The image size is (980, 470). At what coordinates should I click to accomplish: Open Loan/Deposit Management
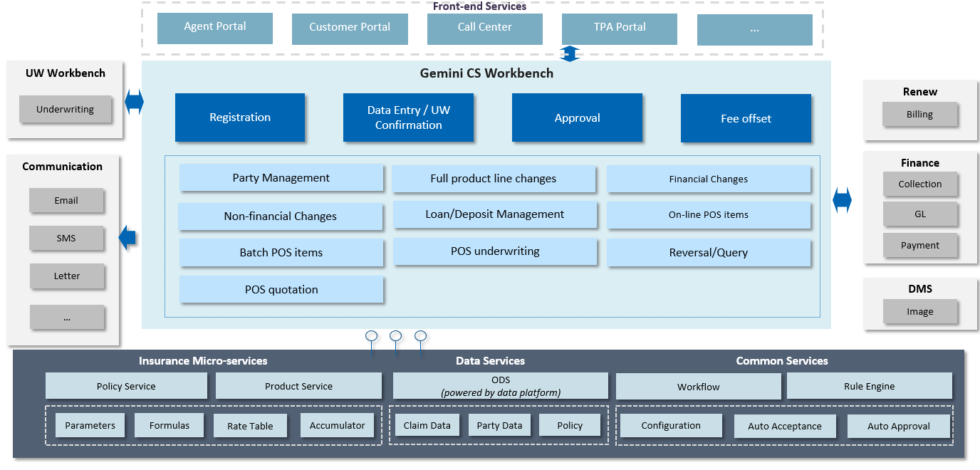pos(495,214)
